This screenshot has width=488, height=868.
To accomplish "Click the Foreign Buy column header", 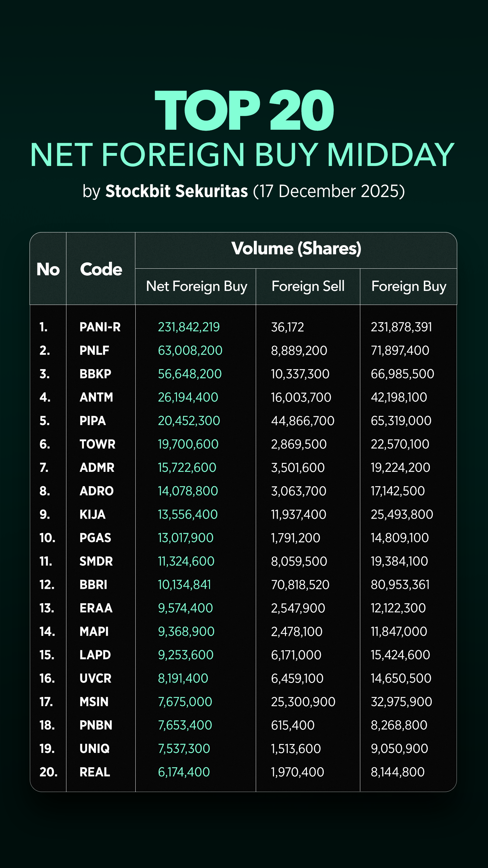I will click(409, 286).
